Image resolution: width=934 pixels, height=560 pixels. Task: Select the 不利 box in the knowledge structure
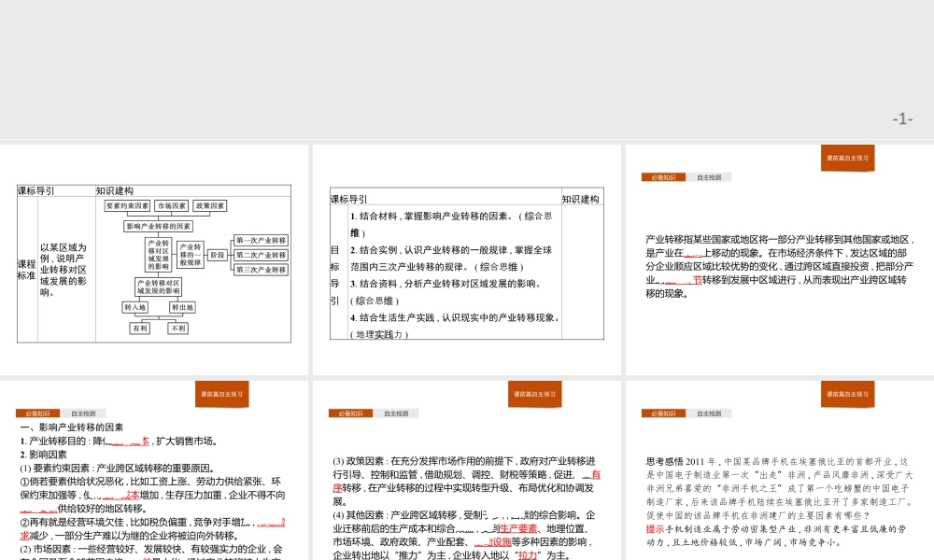tap(178, 328)
